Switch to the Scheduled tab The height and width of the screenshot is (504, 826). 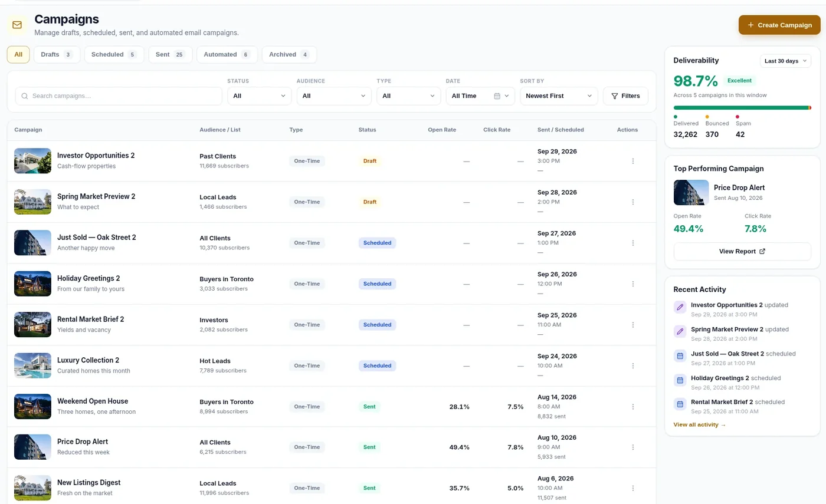pos(114,55)
